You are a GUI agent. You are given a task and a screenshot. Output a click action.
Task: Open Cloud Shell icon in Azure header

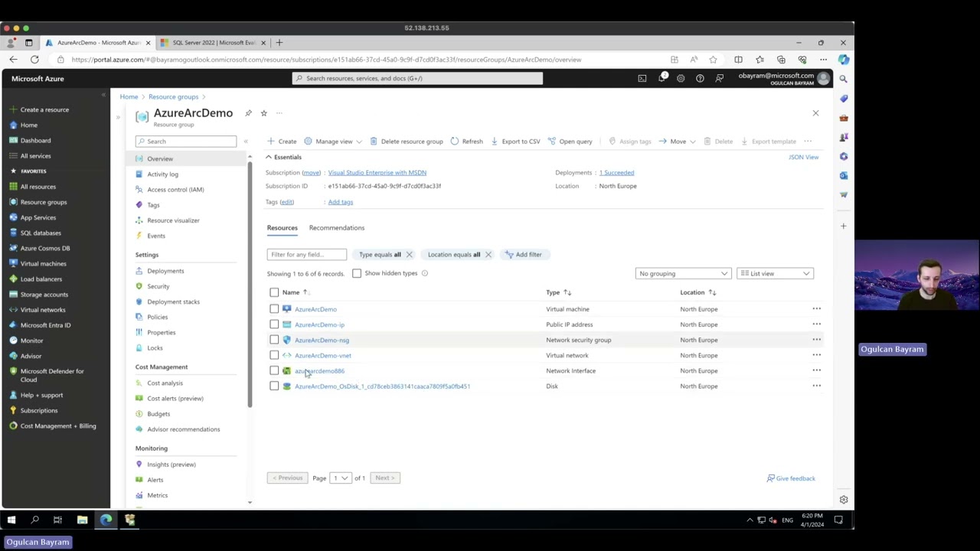642,78
